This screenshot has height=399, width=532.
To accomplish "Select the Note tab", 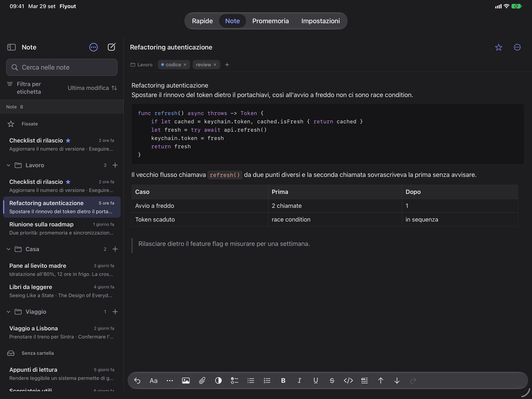I will pos(232,21).
